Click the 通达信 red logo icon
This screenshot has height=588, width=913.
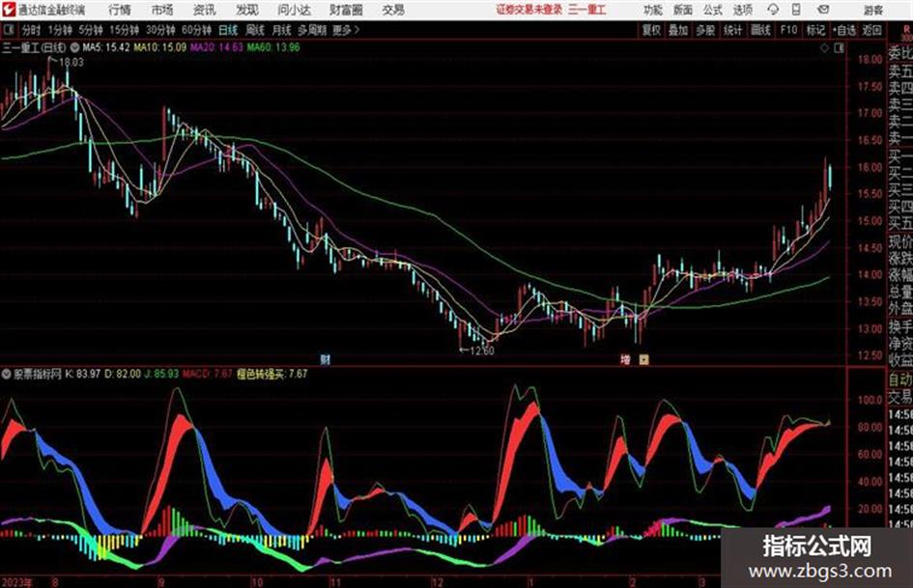[x=9, y=10]
